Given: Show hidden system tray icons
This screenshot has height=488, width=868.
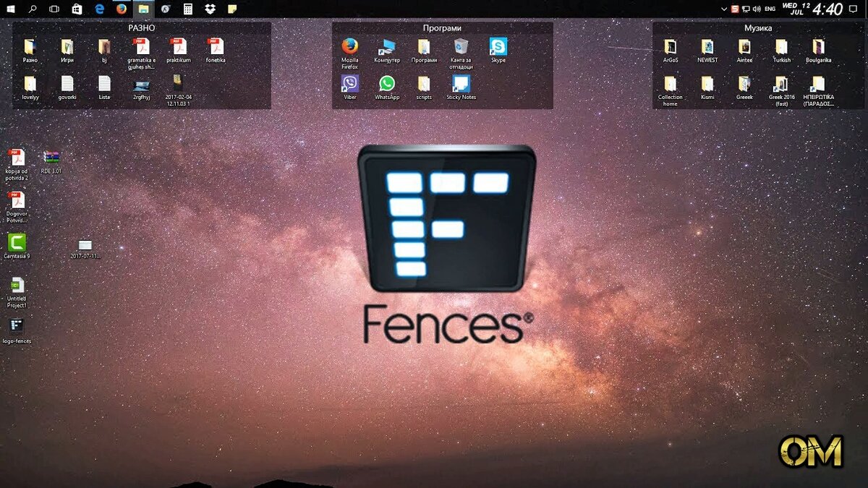Looking at the screenshot, I should 724,9.
